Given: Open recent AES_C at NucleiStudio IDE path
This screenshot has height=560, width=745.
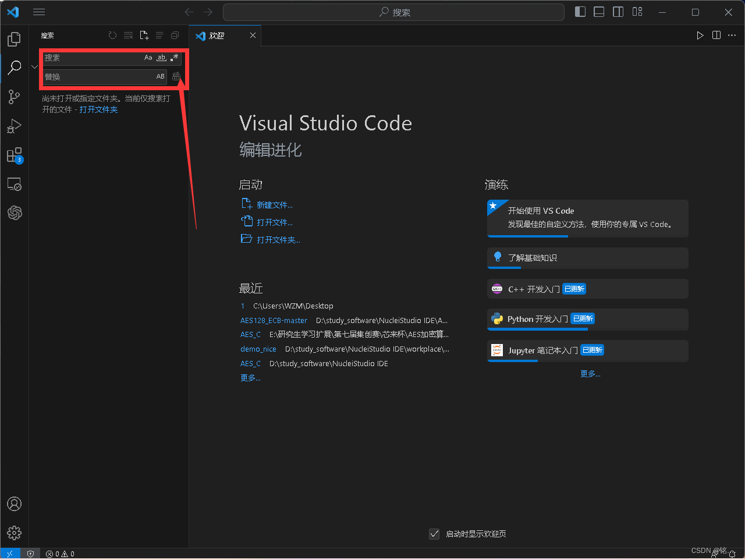Looking at the screenshot, I should coord(250,363).
